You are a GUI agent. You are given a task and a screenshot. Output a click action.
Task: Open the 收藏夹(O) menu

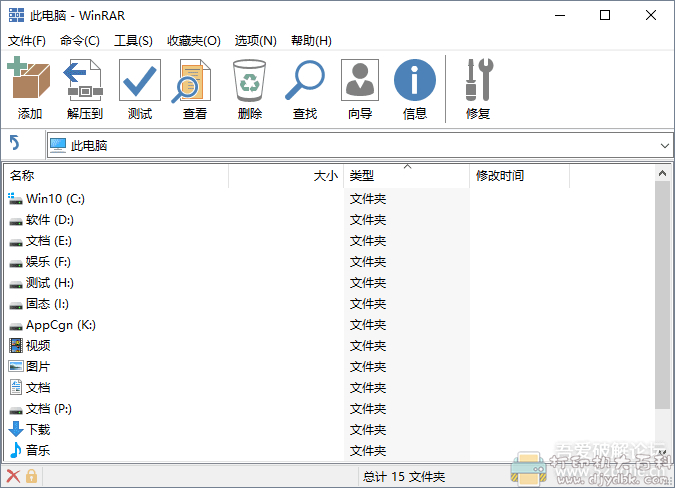click(194, 41)
